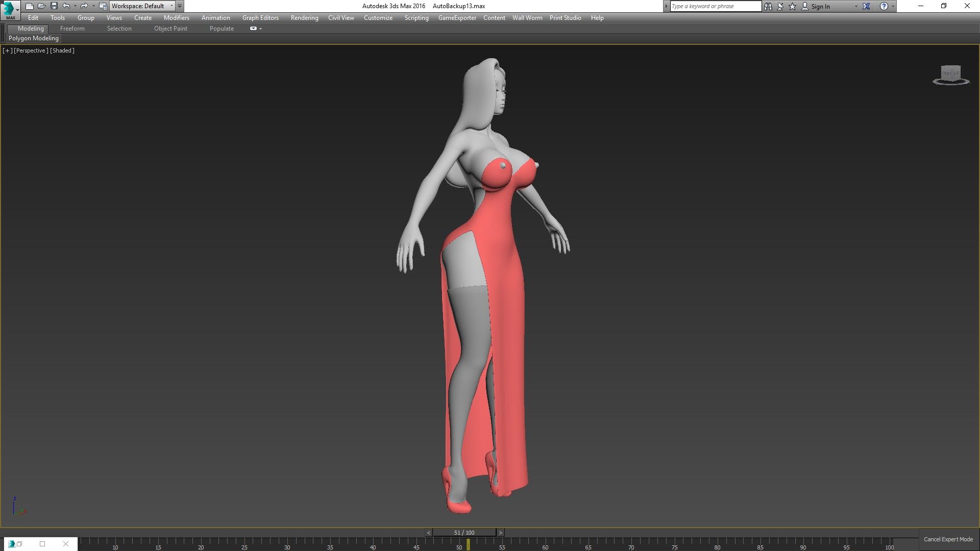Save the scene with the floppy icon

[x=54, y=6]
